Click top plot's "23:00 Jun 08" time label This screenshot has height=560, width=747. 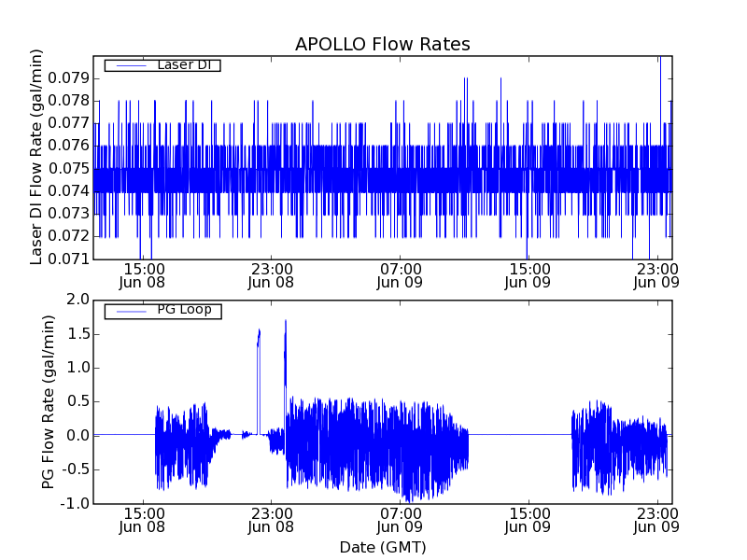pos(272,274)
